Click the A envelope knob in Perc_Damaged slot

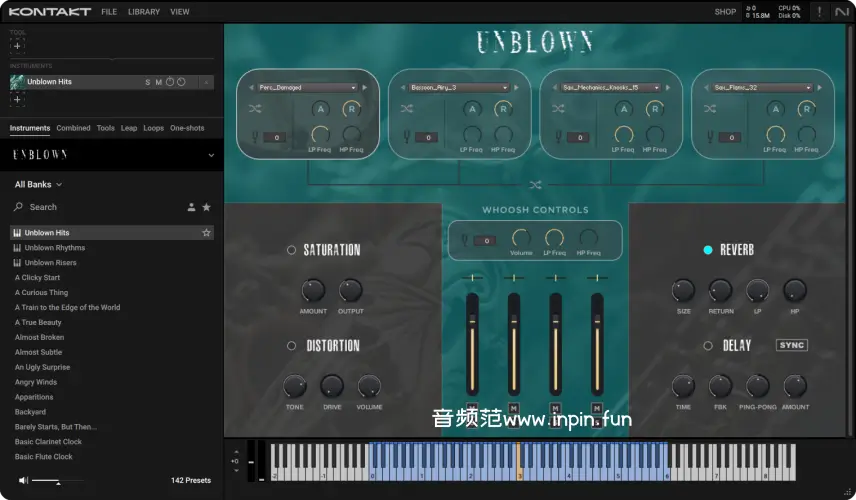pos(320,109)
